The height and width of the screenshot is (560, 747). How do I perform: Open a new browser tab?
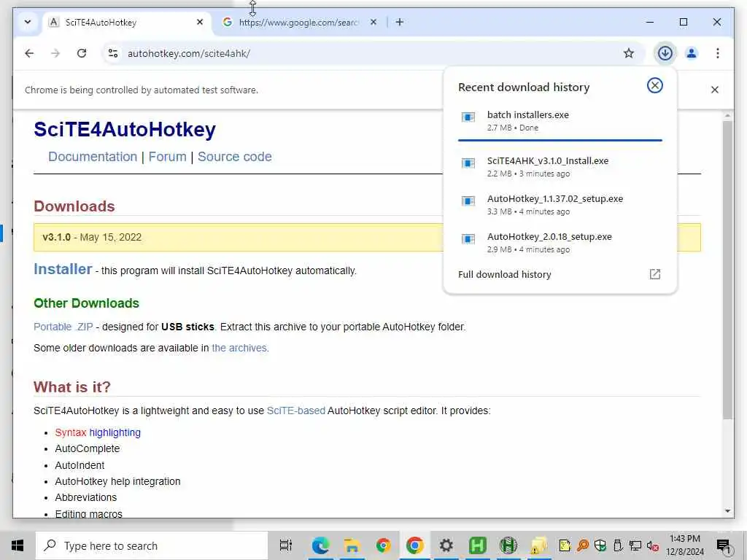click(x=399, y=22)
